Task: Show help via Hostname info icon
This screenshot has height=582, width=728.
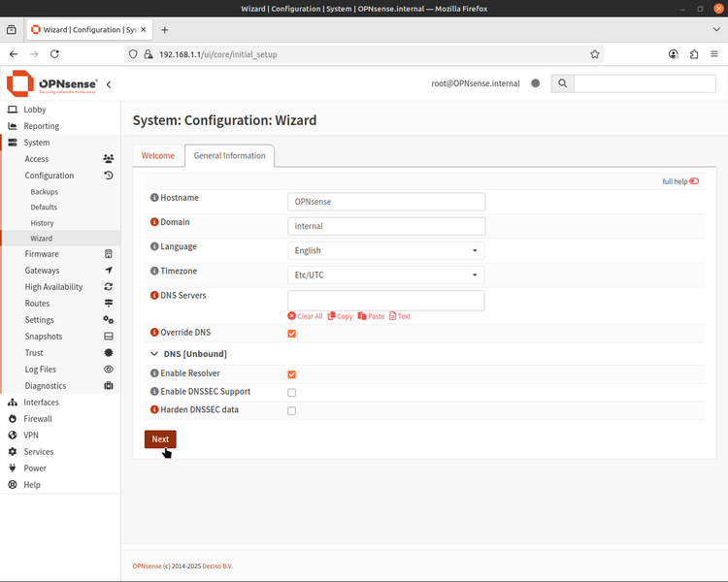Action: coord(154,197)
